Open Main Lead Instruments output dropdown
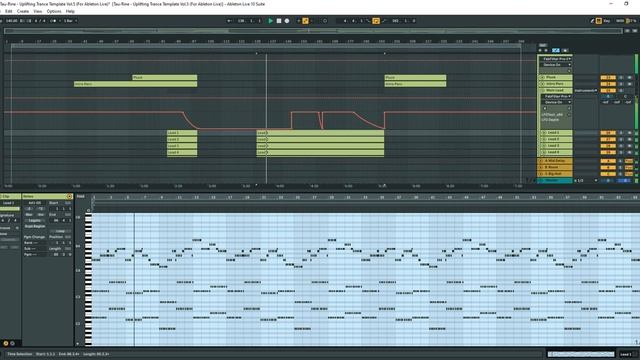640x360 pixels. pos(586,91)
